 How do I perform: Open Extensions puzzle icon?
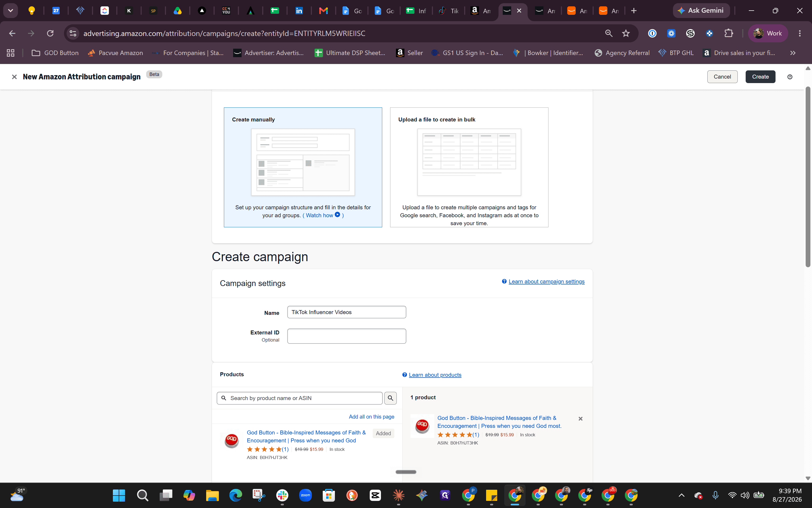pos(728,33)
